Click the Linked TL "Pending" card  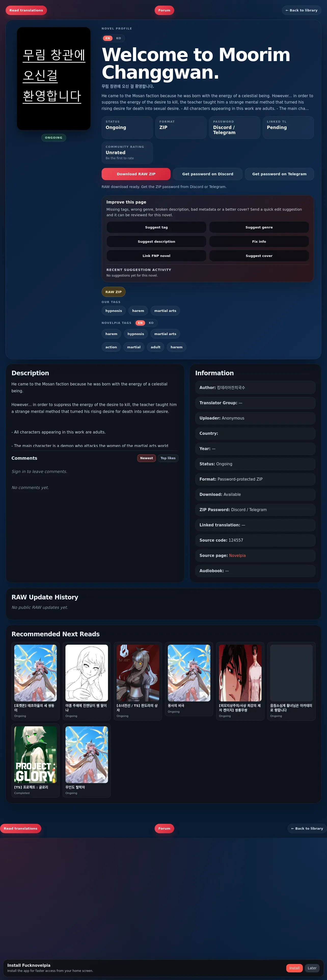288,127
